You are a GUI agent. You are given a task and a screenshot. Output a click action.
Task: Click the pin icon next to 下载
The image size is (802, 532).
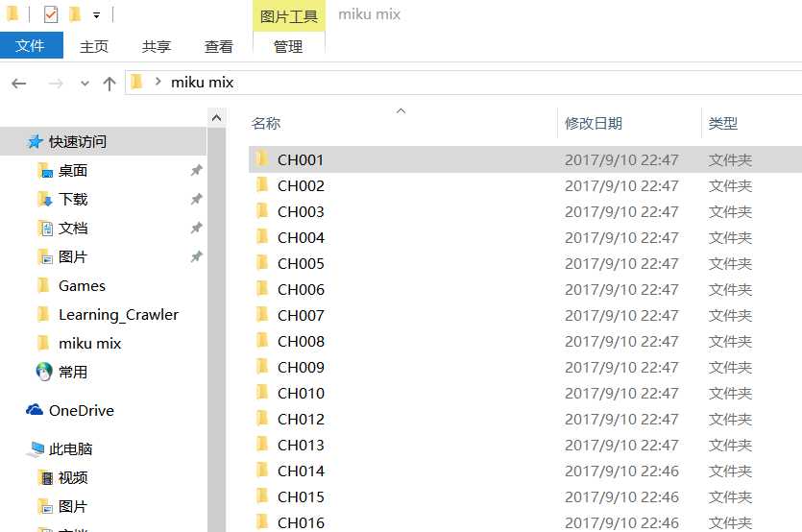pos(196,199)
